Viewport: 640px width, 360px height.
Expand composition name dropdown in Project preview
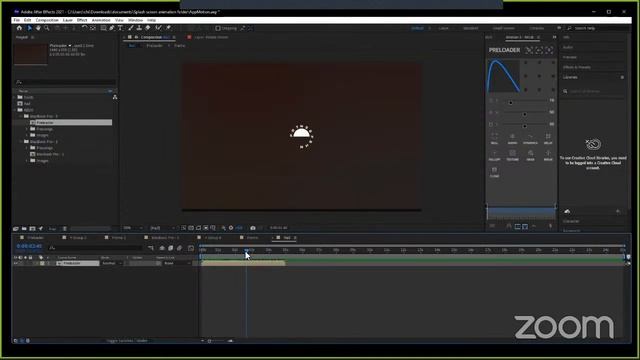click(x=70, y=45)
